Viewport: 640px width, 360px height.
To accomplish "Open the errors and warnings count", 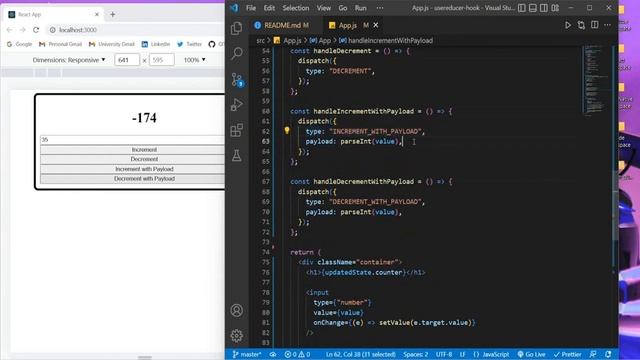I will point(297,354).
